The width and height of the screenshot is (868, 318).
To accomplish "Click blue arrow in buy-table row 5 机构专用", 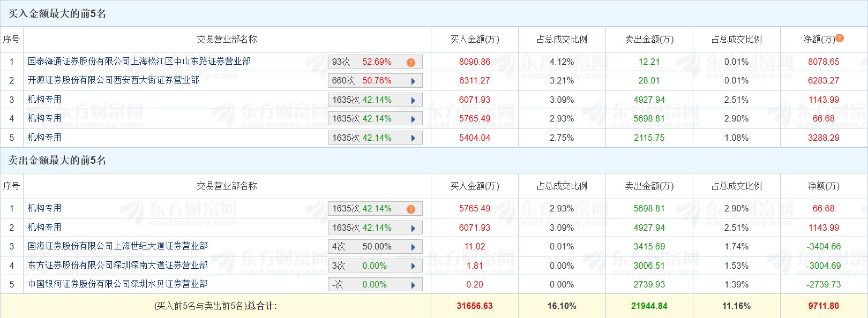I will click(413, 138).
